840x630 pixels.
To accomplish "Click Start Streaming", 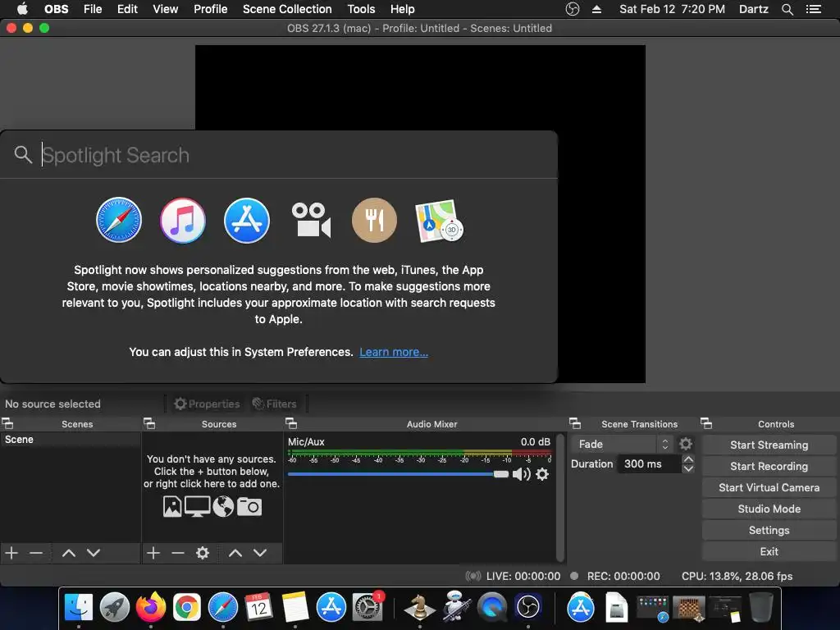I will (x=769, y=445).
